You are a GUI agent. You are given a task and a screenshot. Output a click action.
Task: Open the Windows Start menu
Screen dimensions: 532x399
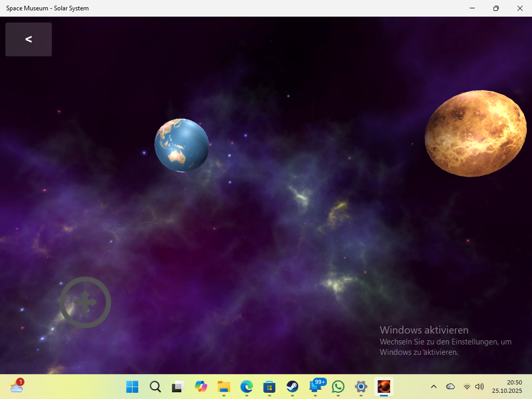[132, 387]
